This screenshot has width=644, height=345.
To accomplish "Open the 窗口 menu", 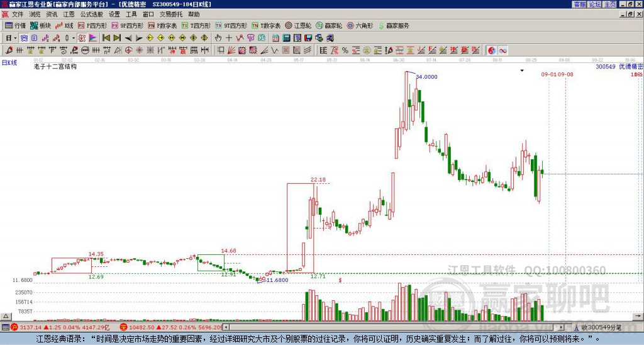I will pyautogui.click(x=148, y=14).
